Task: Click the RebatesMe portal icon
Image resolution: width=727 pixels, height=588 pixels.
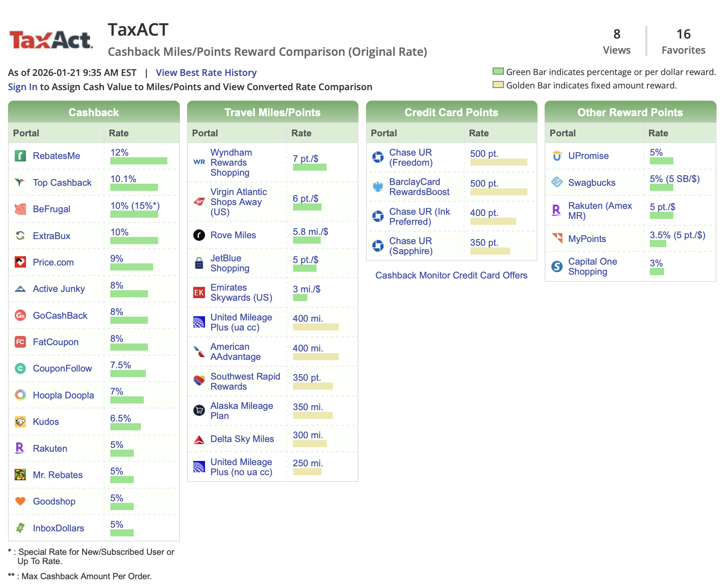Action: (20, 156)
